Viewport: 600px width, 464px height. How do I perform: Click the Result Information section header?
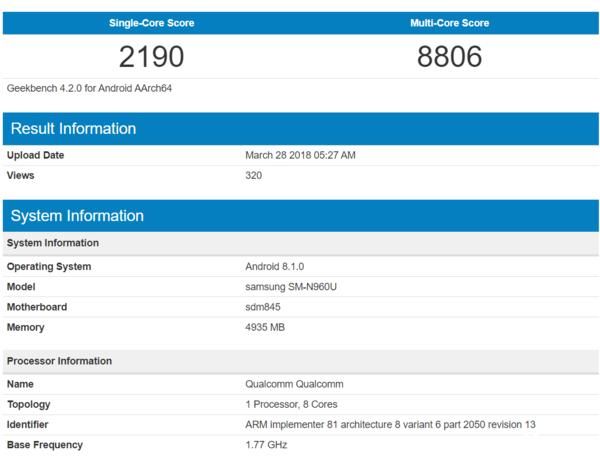point(72,129)
